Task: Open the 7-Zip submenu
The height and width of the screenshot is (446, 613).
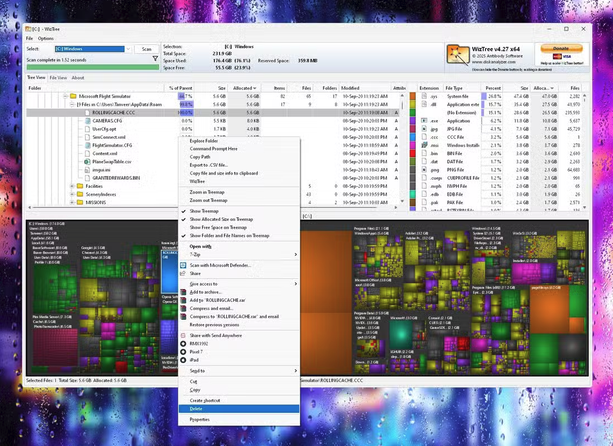Action: click(239, 254)
